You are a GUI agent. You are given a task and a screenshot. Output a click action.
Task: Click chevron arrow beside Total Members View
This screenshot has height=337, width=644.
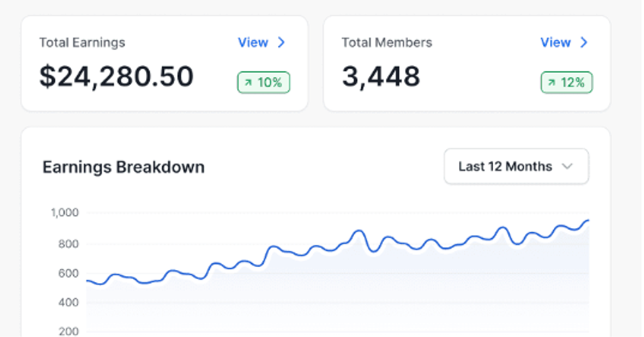click(584, 42)
